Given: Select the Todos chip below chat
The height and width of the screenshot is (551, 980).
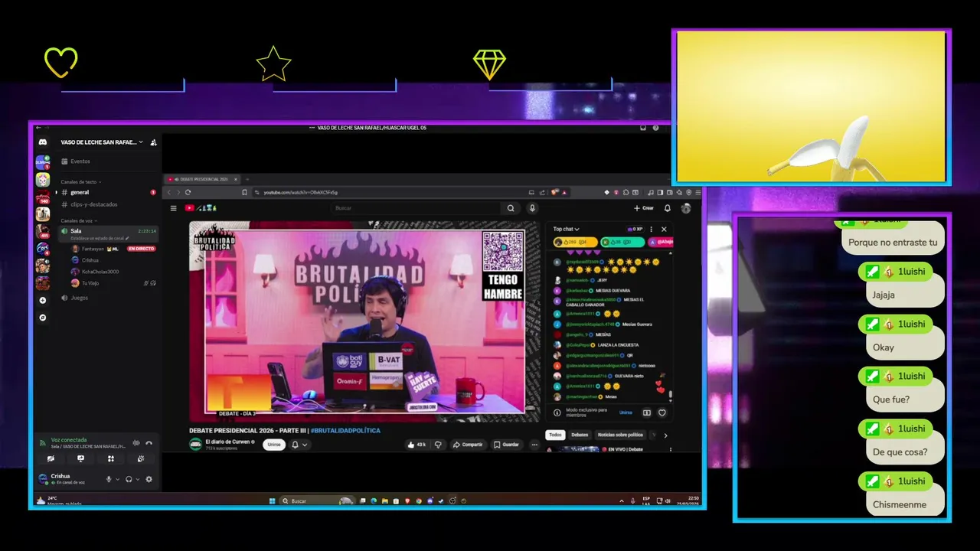Looking at the screenshot, I should (555, 435).
